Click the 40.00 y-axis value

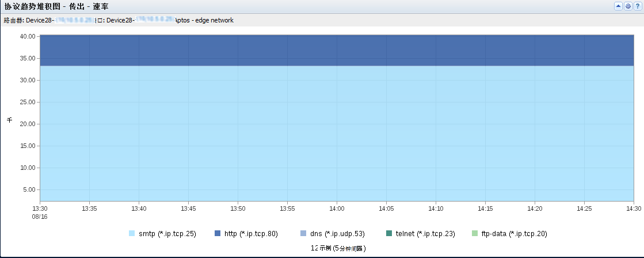[29, 36]
